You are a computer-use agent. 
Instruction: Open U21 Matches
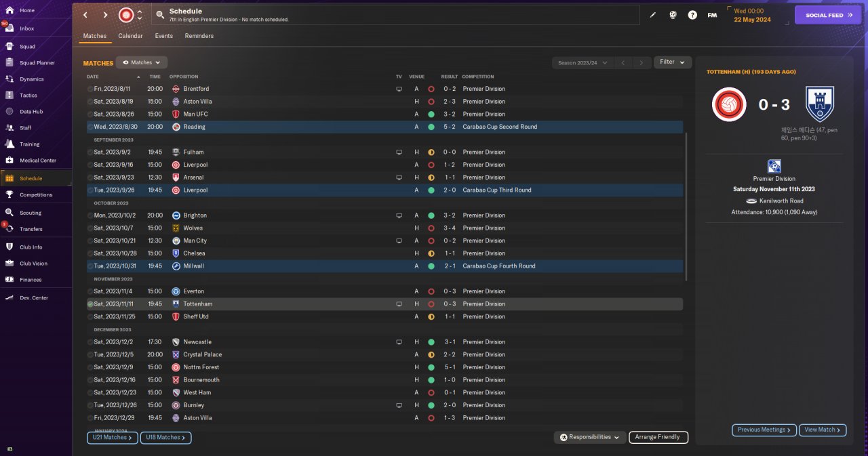pyautogui.click(x=113, y=438)
